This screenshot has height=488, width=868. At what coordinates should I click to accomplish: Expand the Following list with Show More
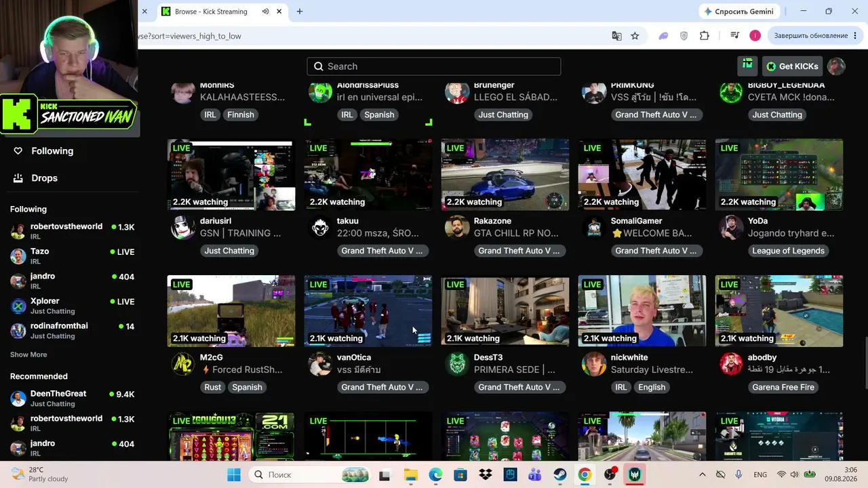[28, 354]
